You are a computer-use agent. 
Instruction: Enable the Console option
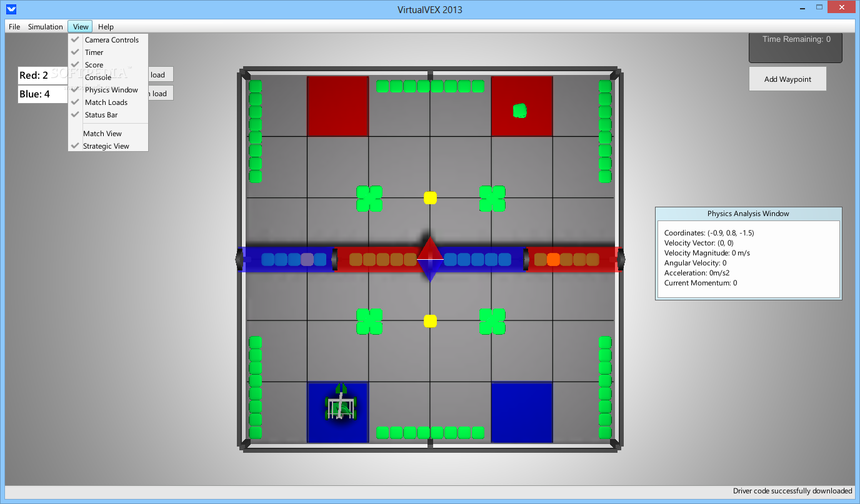pyautogui.click(x=108, y=77)
